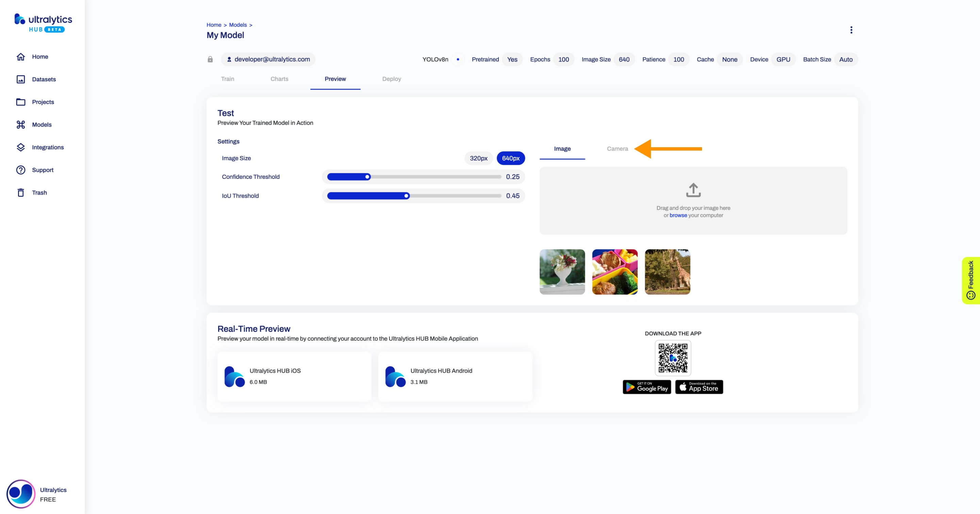Select 320px image size option
Screen dimensions: 980x514
pyautogui.click(x=478, y=158)
